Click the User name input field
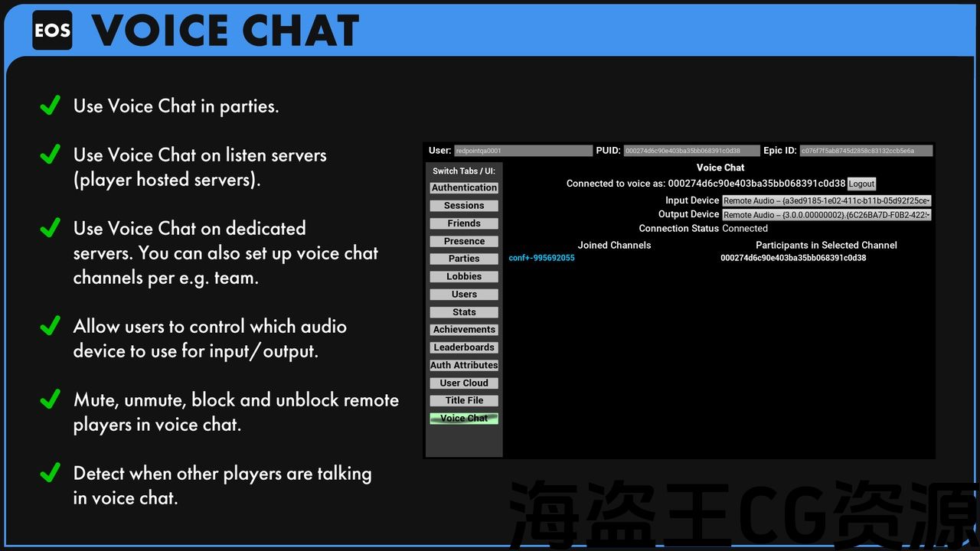The height and width of the screenshot is (551, 980). 523,151
